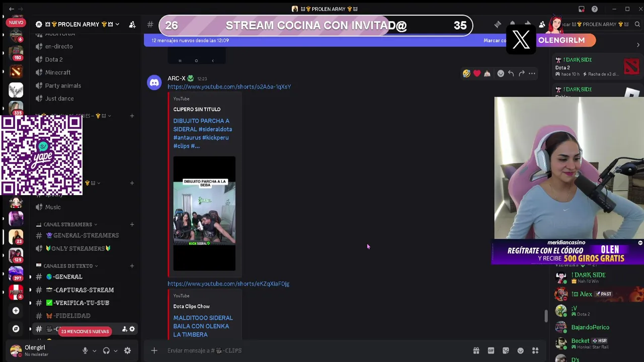Open the GIF picker

[491, 350]
